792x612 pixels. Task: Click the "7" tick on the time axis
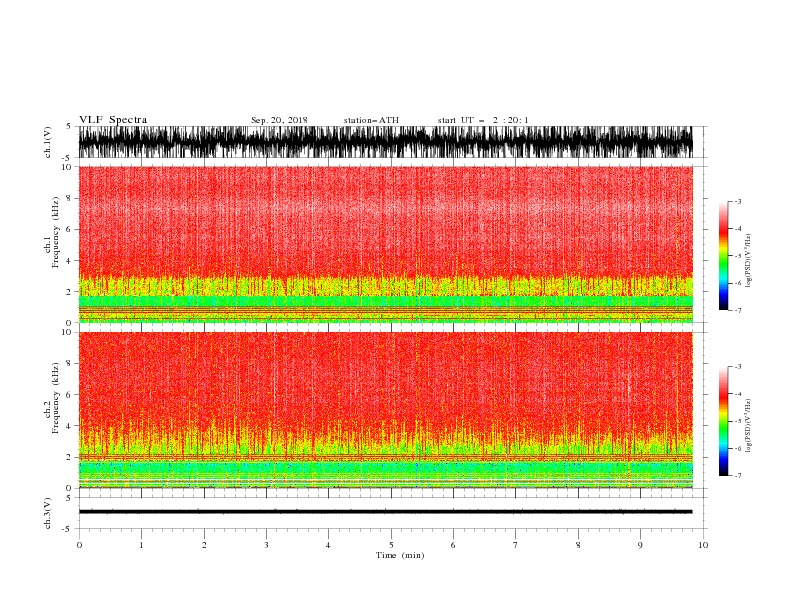(516, 545)
